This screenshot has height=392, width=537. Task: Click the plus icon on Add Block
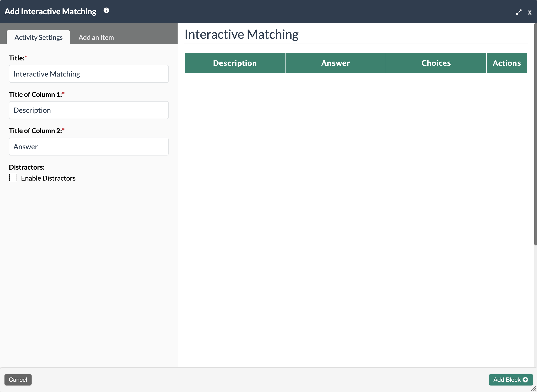525,380
